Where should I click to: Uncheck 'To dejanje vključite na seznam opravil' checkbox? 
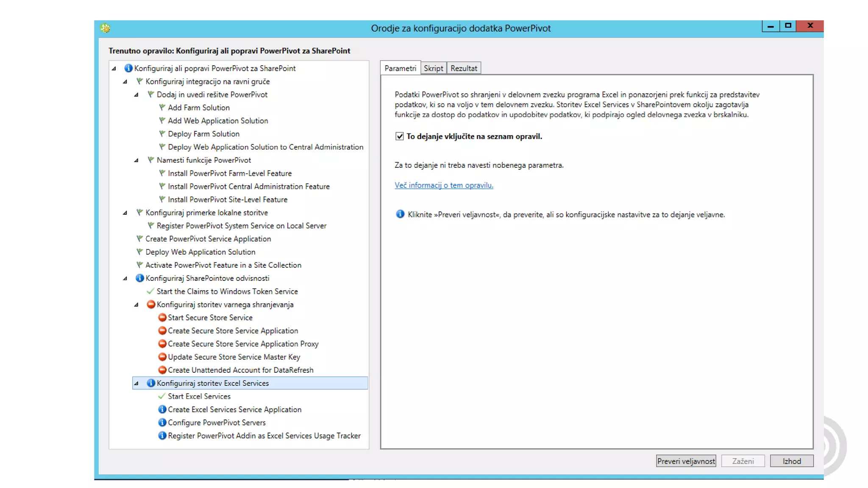point(399,136)
